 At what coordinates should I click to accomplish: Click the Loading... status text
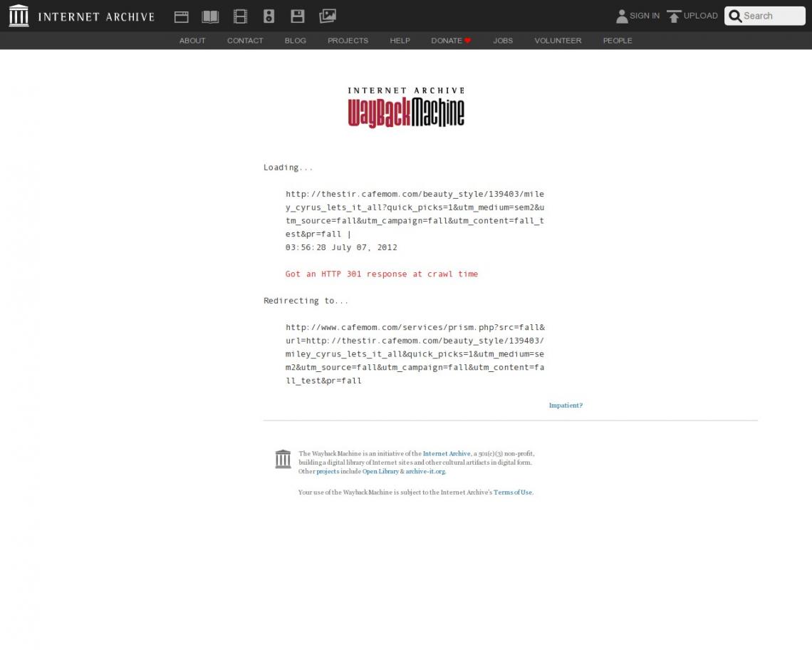(288, 167)
